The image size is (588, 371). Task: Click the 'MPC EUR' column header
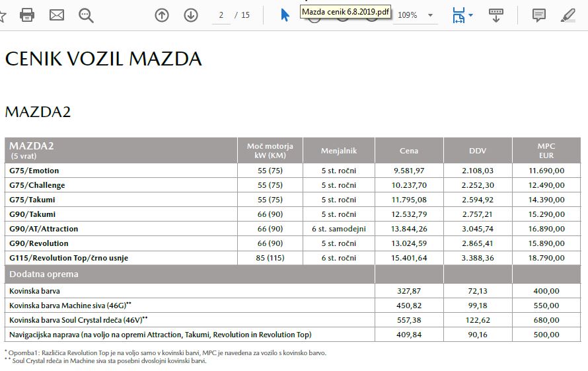pos(546,151)
